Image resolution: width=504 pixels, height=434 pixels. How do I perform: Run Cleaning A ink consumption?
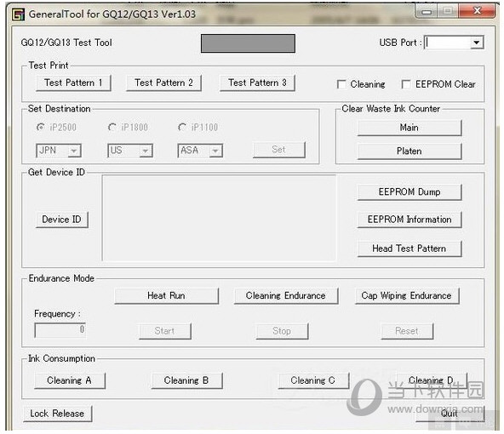[70, 380]
